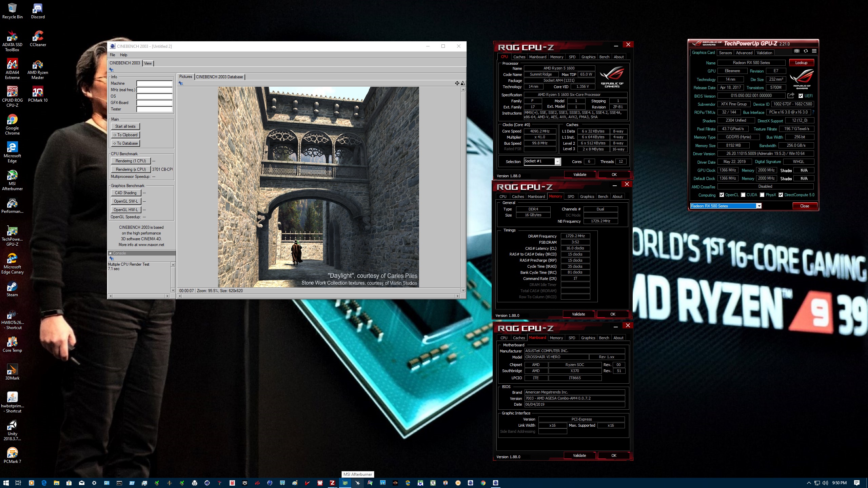Viewport: 868px width, 488px height.
Task: Open the Cinebench File menu
Action: (112, 55)
